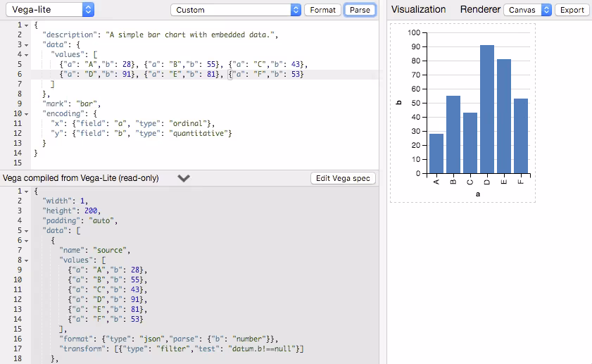Click the 50 tick label on the y-axis
592x364 pixels.
(x=416, y=103)
